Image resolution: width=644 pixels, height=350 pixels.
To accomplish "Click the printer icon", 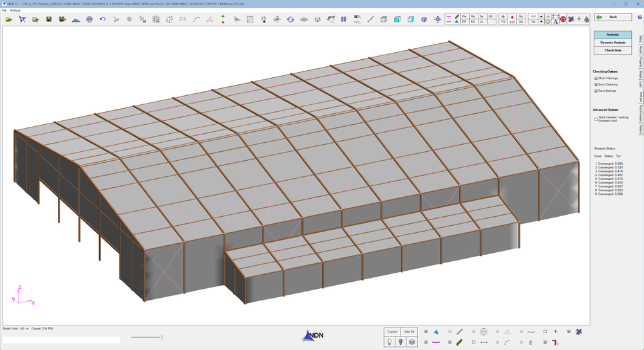I will pos(89,19).
